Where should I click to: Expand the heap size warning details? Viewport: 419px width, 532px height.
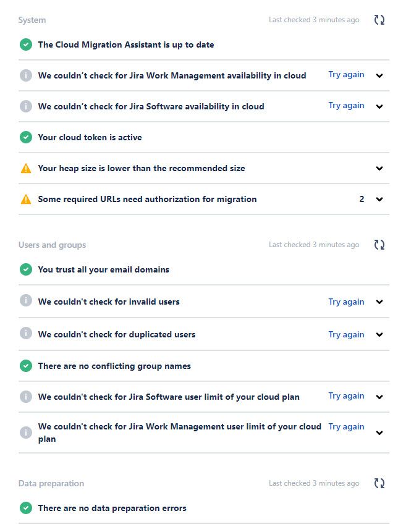(379, 168)
